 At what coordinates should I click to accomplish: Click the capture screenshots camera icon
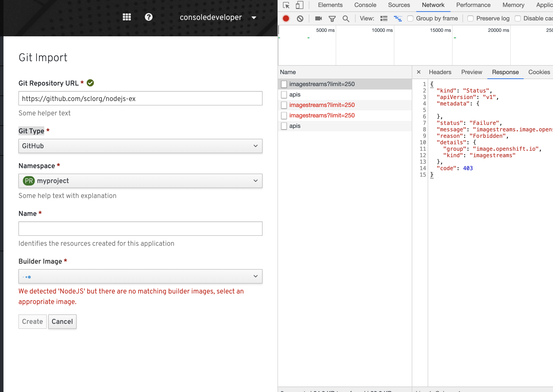318,18
